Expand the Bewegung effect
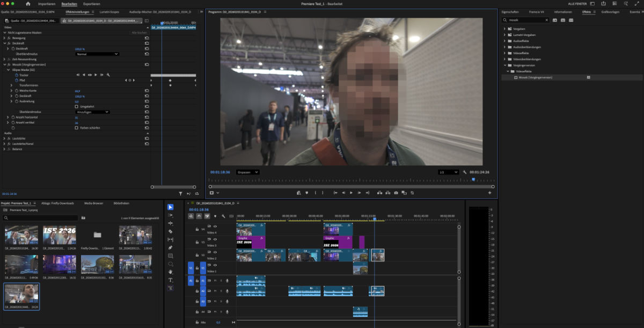 4,38
